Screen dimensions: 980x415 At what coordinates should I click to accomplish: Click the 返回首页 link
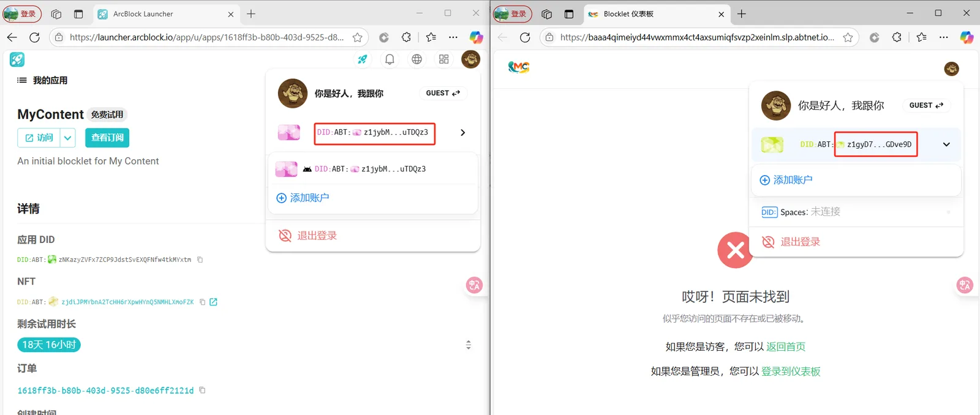point(786,346)
